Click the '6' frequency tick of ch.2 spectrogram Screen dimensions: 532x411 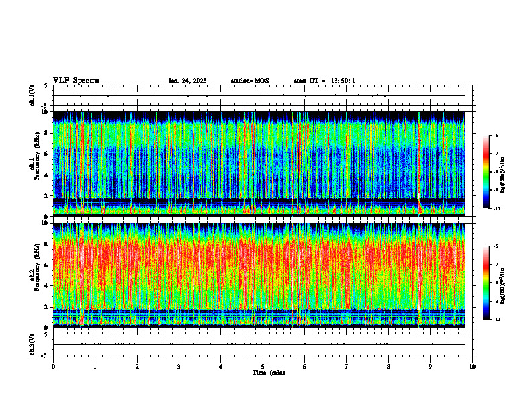47,265
